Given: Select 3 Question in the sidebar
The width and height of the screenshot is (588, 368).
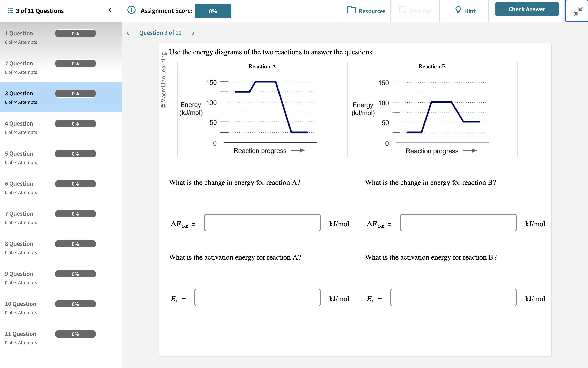Looking at the screenshot, I should (61, 97).
